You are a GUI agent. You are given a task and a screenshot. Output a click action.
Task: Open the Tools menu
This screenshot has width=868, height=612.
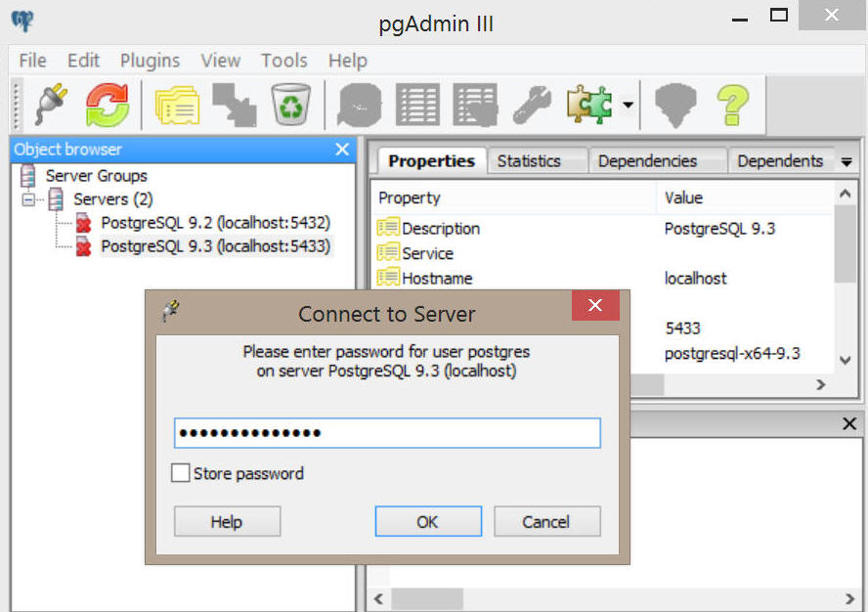pyautogui.click(x=284, y=61)
